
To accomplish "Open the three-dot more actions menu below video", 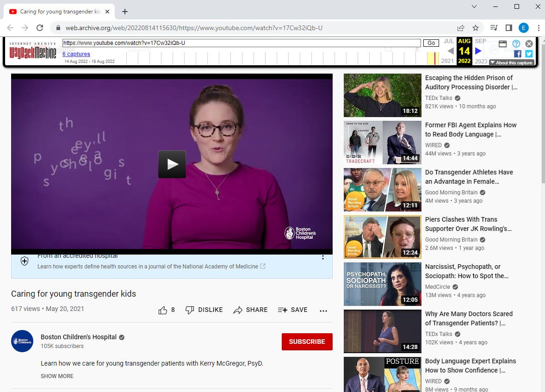I will coord(323,311).
